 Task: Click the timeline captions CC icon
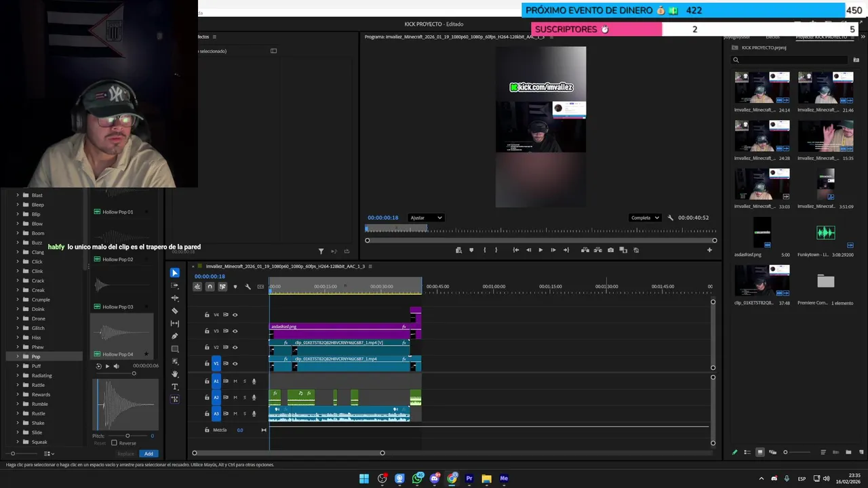260,287
